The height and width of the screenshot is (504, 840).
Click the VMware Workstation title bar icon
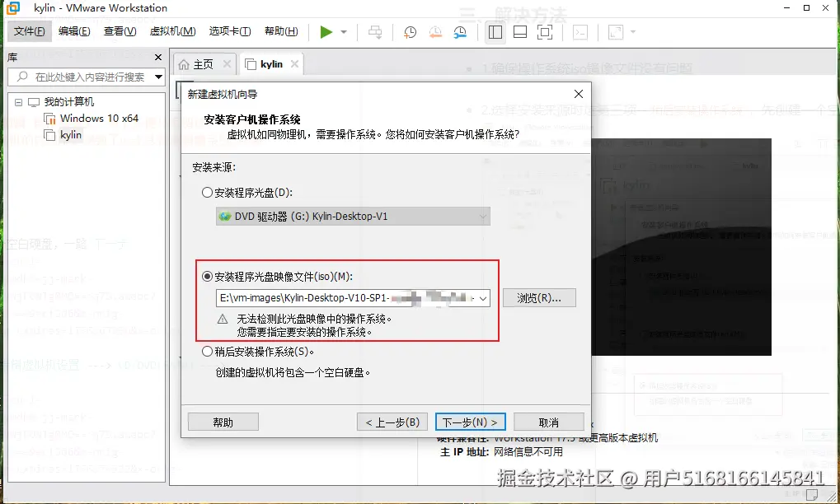tap(13, 8)
